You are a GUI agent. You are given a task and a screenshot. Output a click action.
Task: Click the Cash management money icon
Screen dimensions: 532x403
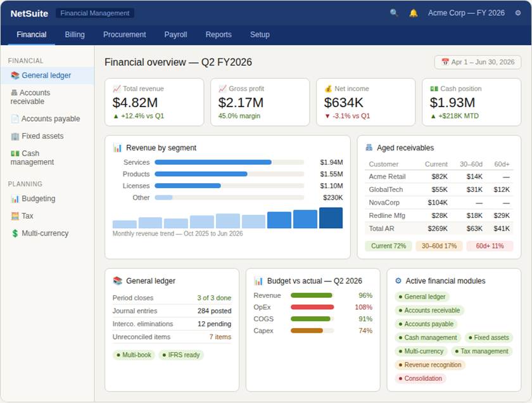[15, 153]
